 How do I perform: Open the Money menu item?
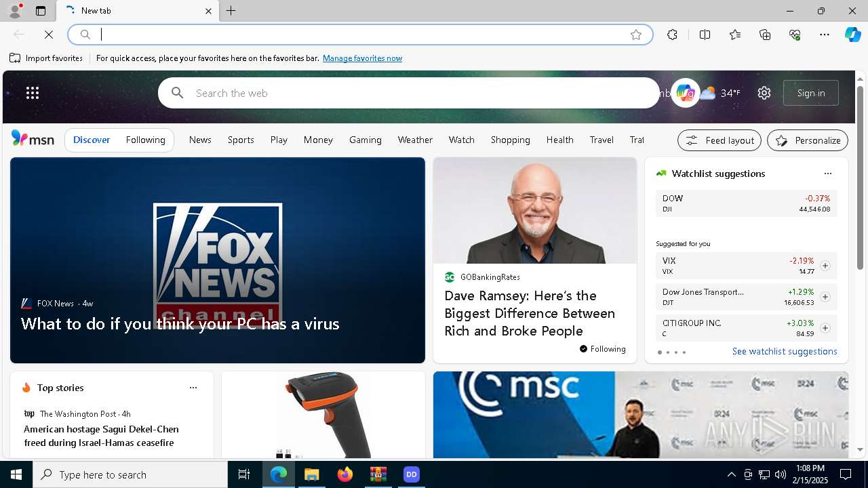318,140
